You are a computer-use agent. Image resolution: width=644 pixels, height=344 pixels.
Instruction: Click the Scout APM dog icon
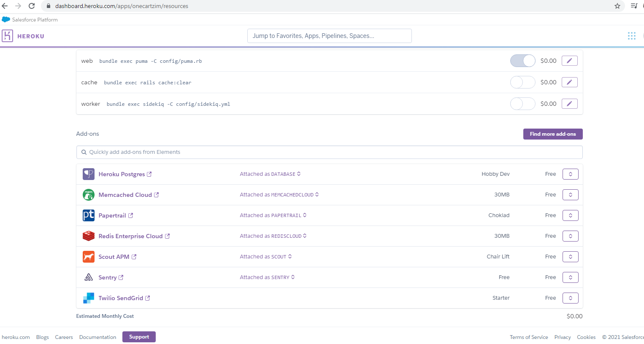tap(88, 256)
